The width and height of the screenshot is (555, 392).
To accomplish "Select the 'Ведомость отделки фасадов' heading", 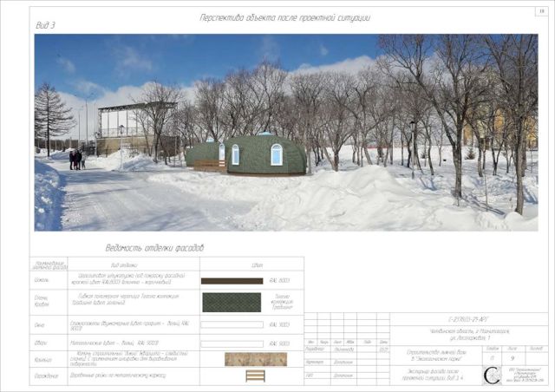I will tap(154, 248).
